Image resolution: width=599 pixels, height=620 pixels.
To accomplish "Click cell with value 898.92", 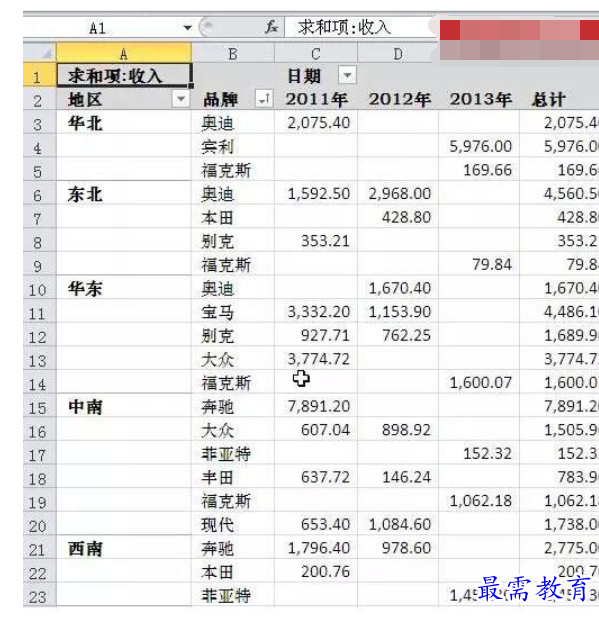I will 398,430.
